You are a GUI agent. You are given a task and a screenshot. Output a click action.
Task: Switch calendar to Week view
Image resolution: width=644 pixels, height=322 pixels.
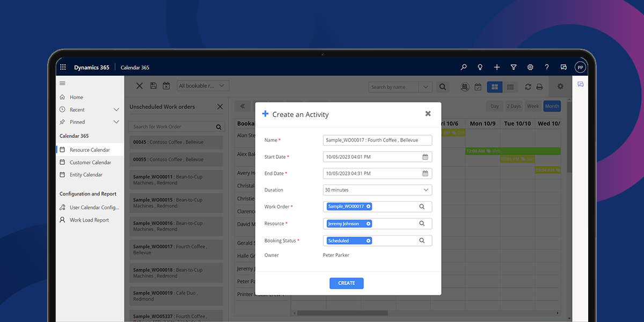[x=533, y=106]
